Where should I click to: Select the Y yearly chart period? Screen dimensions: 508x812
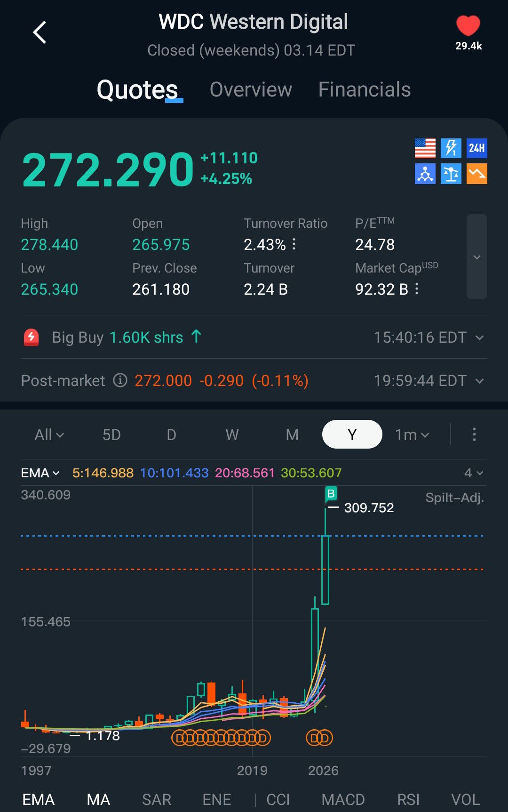[352, 434]
